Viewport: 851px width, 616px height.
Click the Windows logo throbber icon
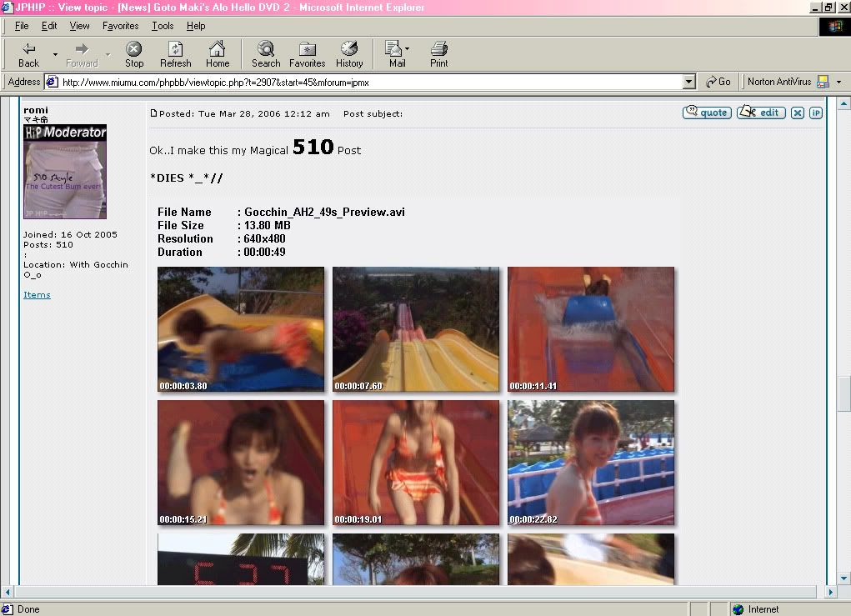[834, 26]
